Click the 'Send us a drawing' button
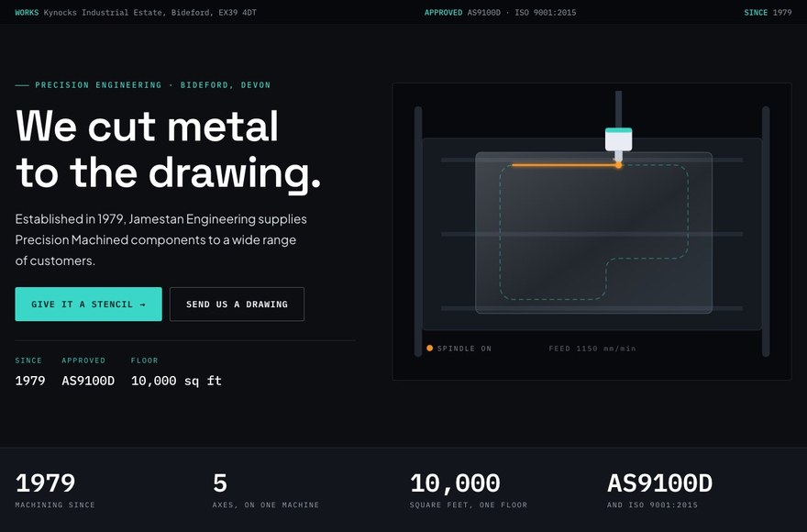This screenshot has width=807, height=532. pyautogui.click(x=237, y=304)
